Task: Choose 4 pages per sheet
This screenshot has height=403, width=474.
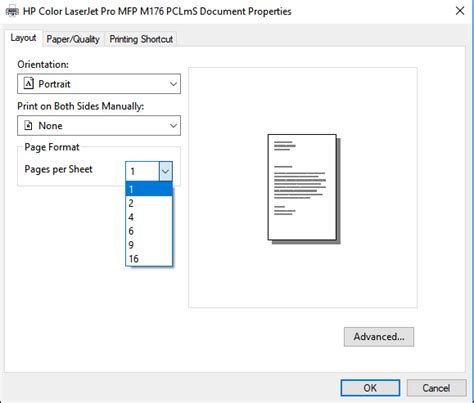Action: (x=149, y=217)
